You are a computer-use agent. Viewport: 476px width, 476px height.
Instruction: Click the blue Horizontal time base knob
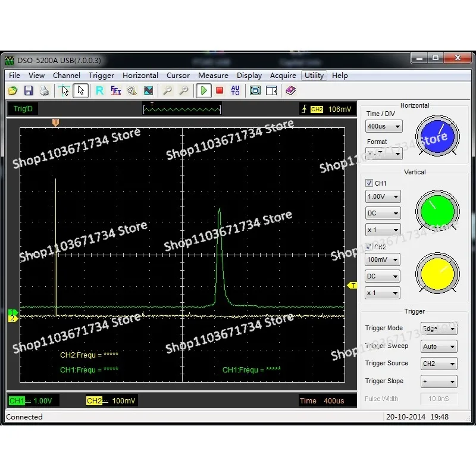point(437,136)
